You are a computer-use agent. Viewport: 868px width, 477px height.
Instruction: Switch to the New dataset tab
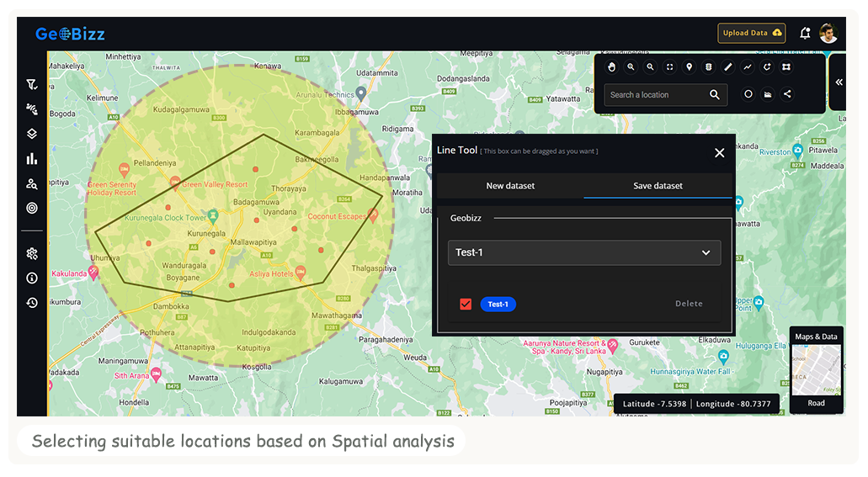click(510, 186)
